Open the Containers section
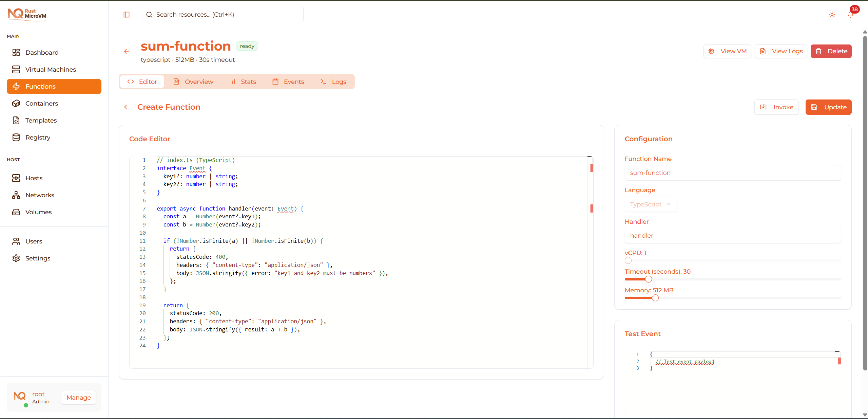This screenshot has width=868, height=419. (42, 103)
